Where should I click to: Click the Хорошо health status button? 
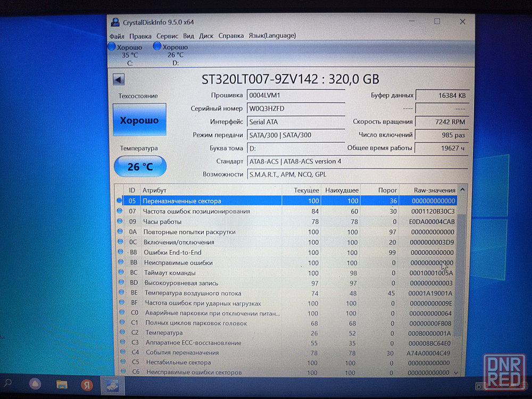139,120
